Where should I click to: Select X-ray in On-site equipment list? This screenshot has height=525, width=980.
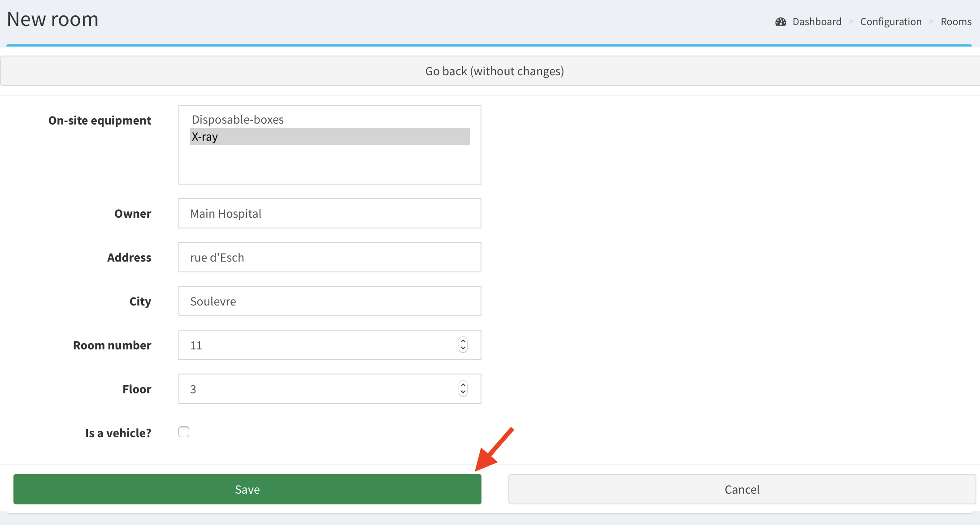(x=329, y=137)
